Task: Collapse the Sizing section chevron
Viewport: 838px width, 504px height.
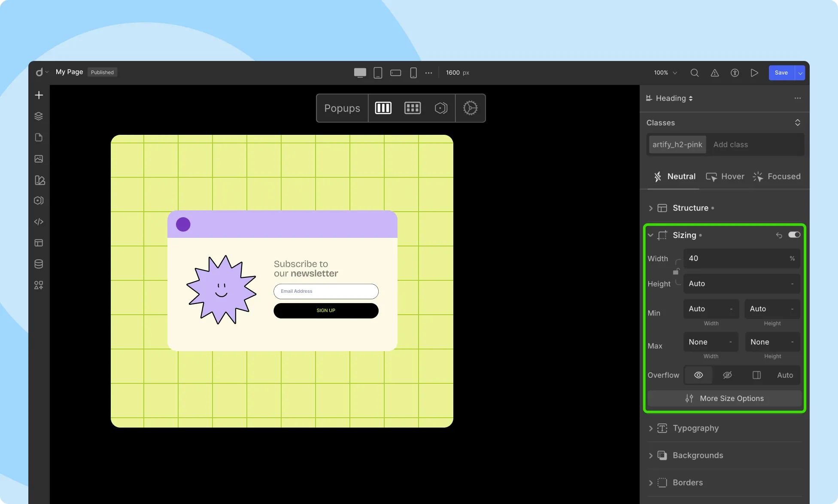Action: 650,235
